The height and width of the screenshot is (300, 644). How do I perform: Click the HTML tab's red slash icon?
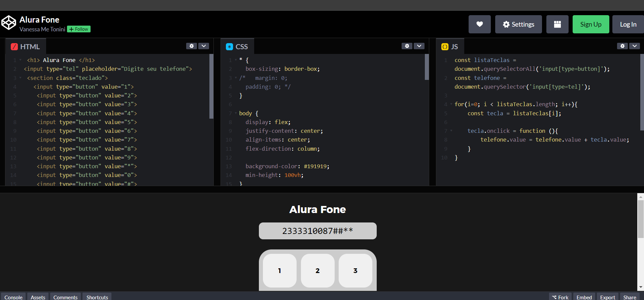point(14,47)
